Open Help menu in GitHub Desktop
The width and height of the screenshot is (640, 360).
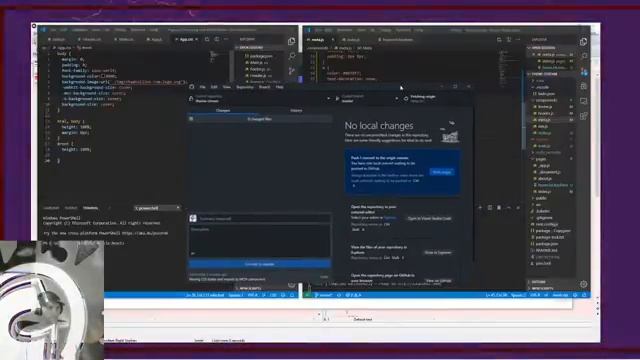[x=280, y=87]
